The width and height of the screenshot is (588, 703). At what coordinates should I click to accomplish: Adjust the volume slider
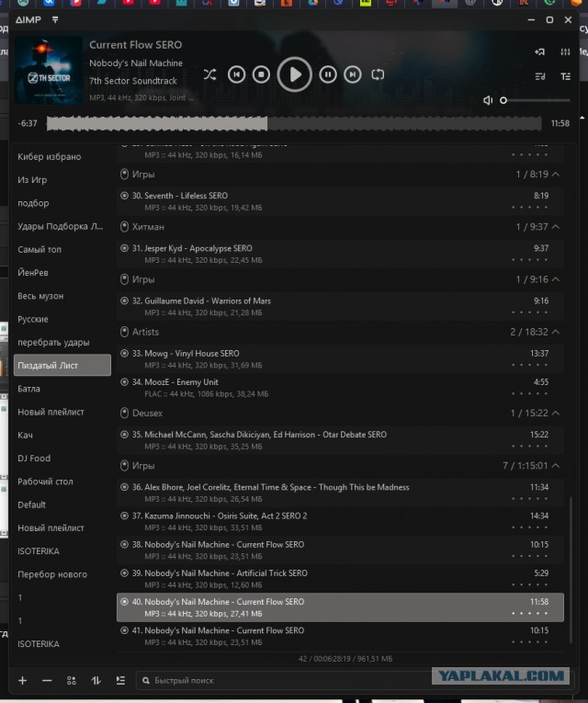[535, 100]
